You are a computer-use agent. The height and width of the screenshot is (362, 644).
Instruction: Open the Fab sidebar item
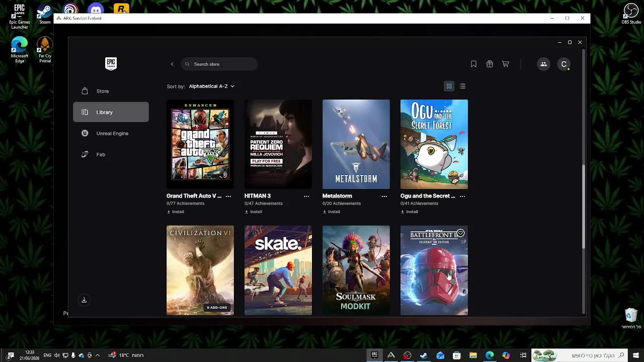(111, 154)
